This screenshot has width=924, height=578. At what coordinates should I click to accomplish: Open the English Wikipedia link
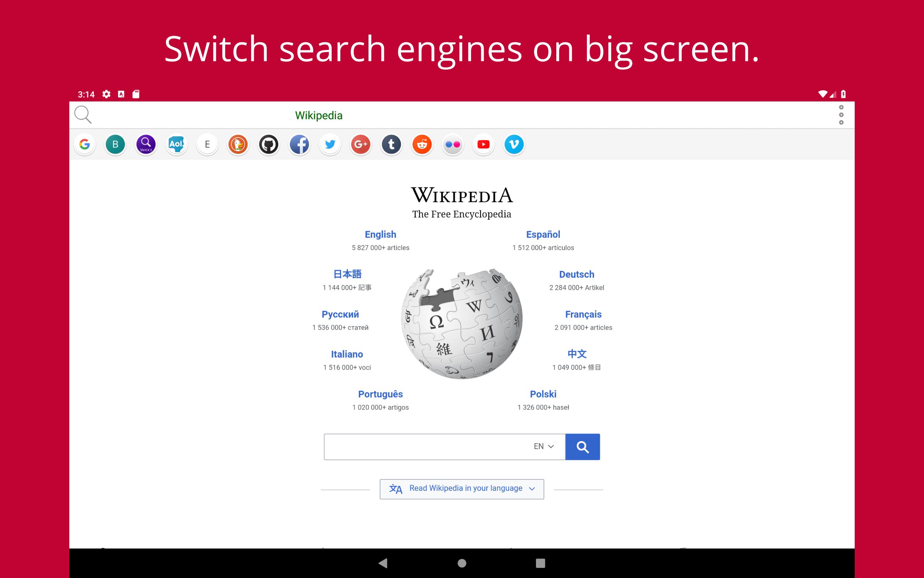pos(380,234)
